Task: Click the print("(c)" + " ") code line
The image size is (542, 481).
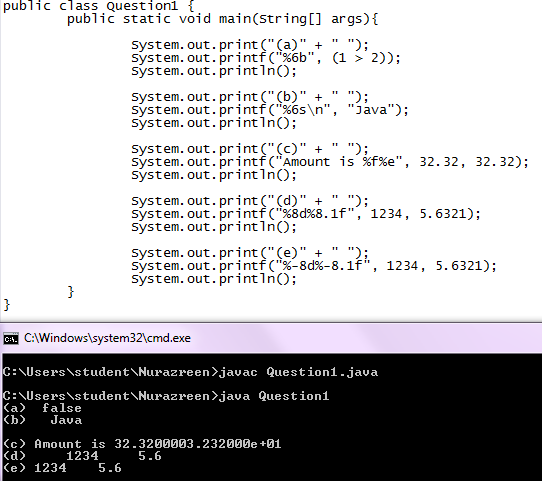Action: [x=250, y=149]
